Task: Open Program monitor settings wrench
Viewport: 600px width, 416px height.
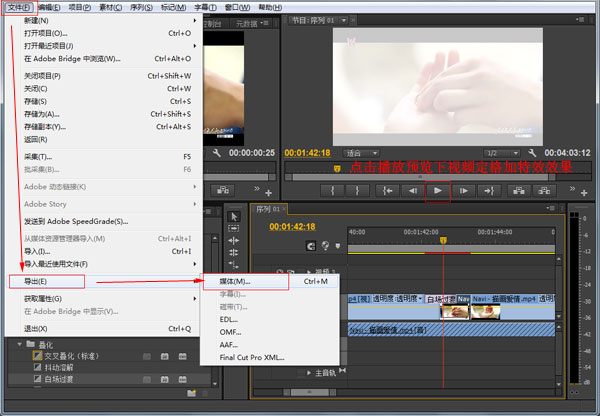Action: click(532, 153)
